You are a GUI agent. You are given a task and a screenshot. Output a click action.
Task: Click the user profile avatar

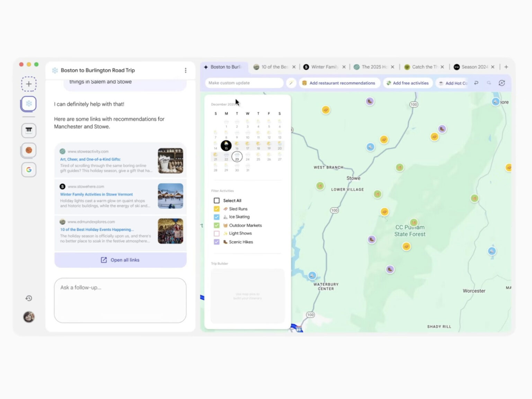pyautogui.click(x=29, y=317)
